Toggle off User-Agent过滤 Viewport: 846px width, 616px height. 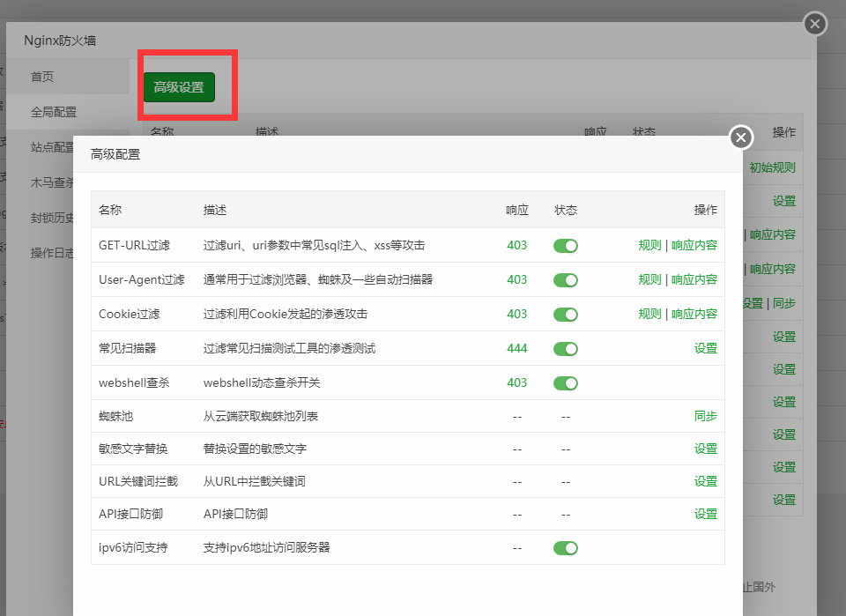(566, 279)
